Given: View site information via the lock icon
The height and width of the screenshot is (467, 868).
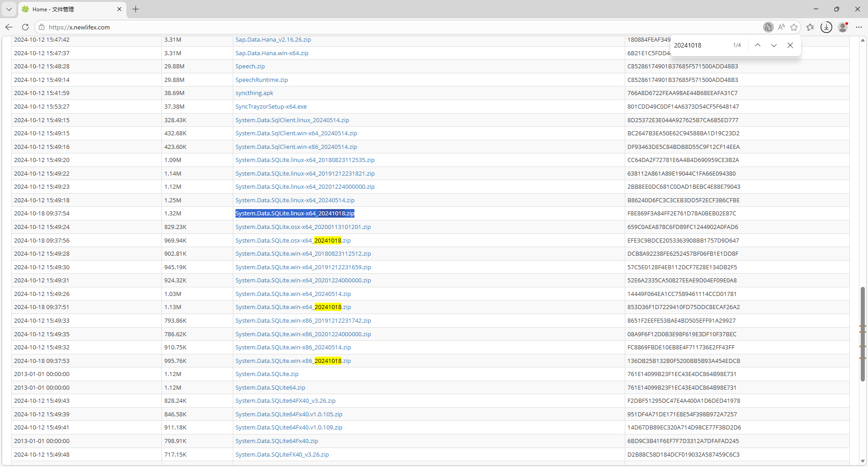Looking at the screenshot, I should click(42, 27).
